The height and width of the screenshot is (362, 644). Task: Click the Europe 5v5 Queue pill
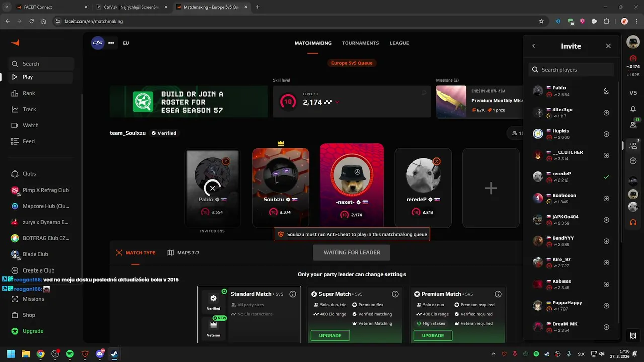[352, 63]
